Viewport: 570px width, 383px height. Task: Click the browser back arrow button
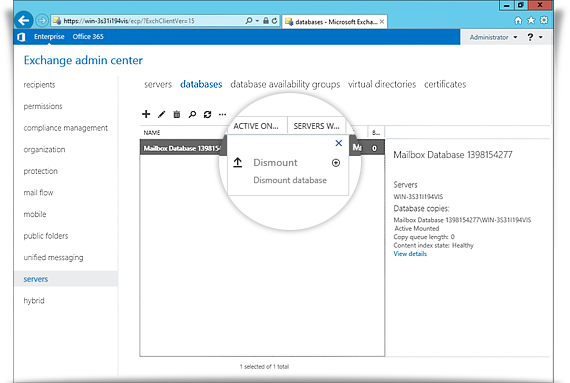24,20
